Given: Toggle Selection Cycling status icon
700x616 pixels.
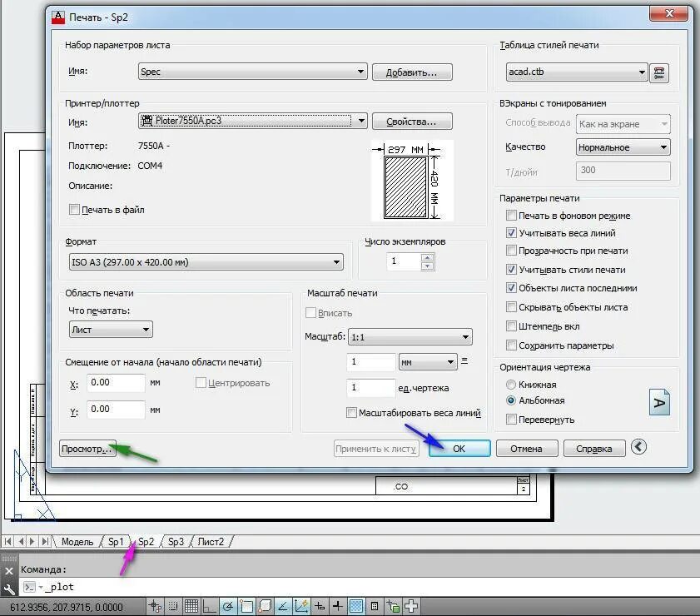Looking at the screenshot, I should pyautogui.click(x=393, y=606).
